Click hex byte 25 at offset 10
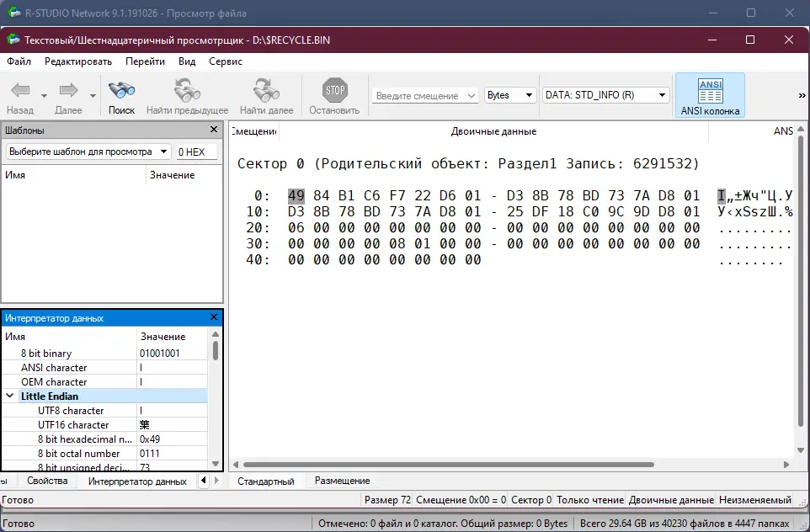The width and height of the screenshot is (810, 532). pyautogui.click(x=515, y=212)
